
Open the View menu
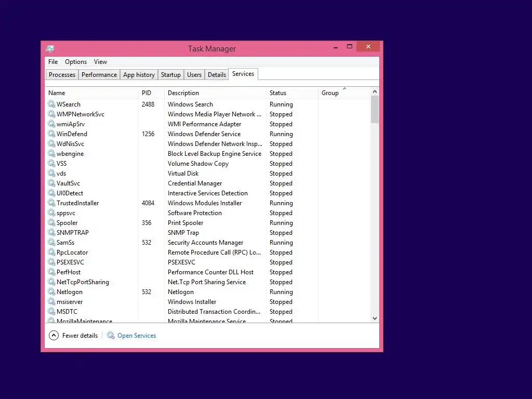tap(100, 62)
